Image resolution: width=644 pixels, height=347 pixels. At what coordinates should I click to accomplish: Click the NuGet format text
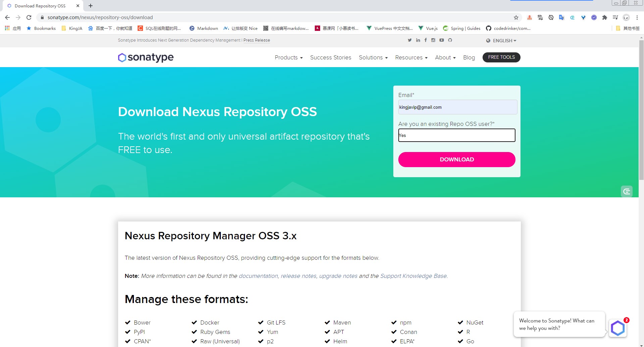pyautogui.click(x=475, y=323)
